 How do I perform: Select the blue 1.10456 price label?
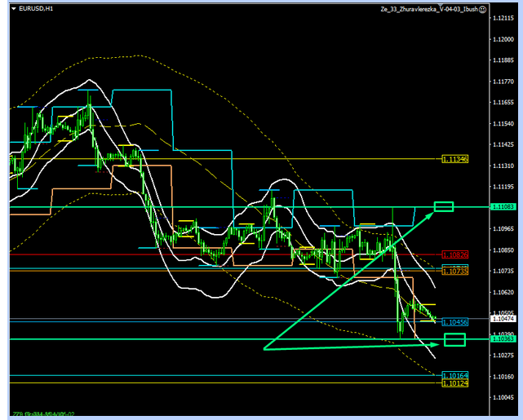[454, 323]
